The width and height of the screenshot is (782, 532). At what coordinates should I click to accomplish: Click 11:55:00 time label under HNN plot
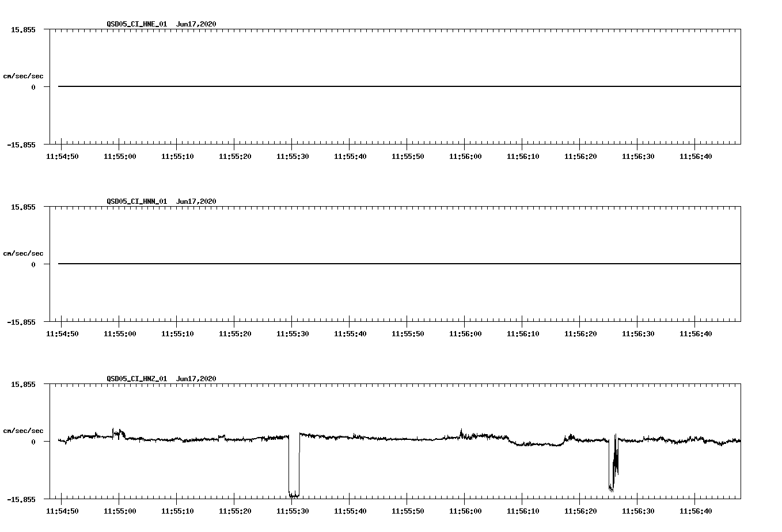(120, 334)
